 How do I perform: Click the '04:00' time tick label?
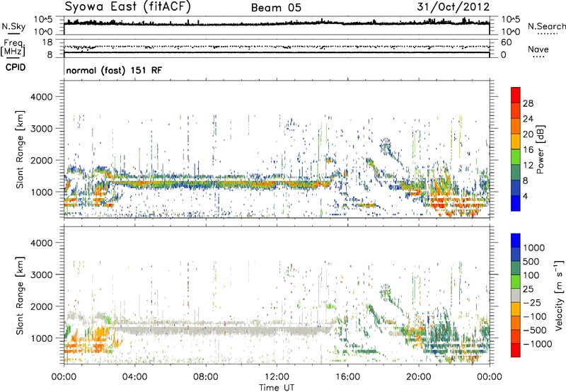click(x=134, y=377)
